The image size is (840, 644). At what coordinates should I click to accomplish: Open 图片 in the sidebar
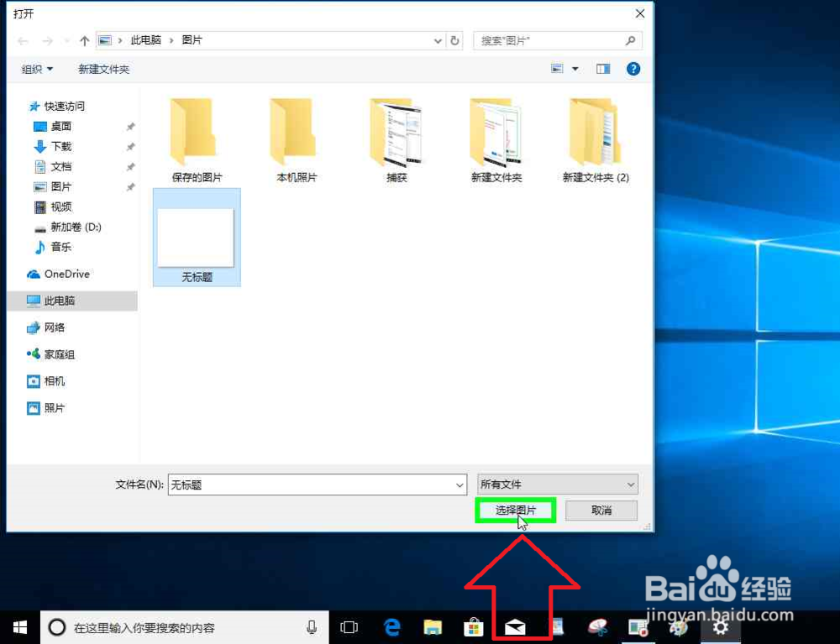click(x=52, y=187)
